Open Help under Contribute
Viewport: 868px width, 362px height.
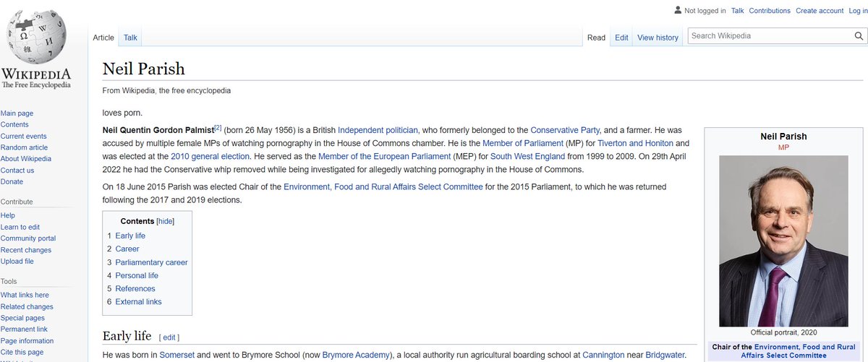tap(8, 215)
